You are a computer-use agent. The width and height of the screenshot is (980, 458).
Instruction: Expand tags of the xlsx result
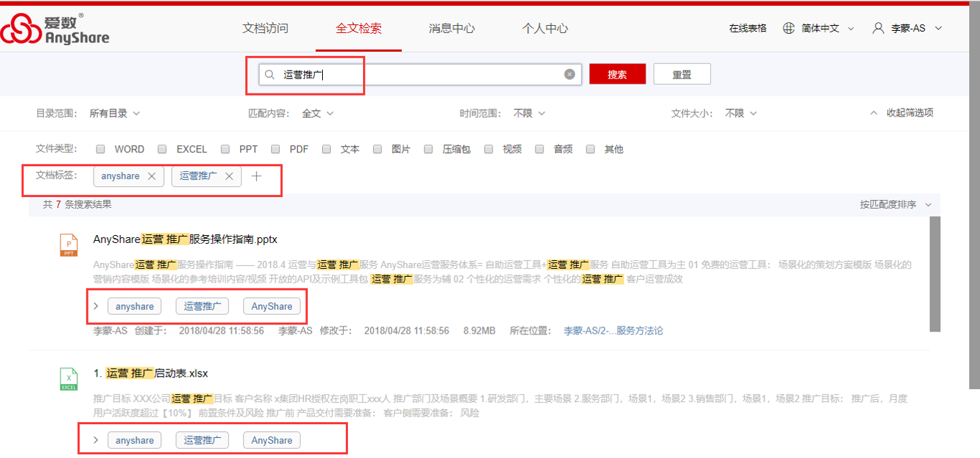[x=96, y=440]
